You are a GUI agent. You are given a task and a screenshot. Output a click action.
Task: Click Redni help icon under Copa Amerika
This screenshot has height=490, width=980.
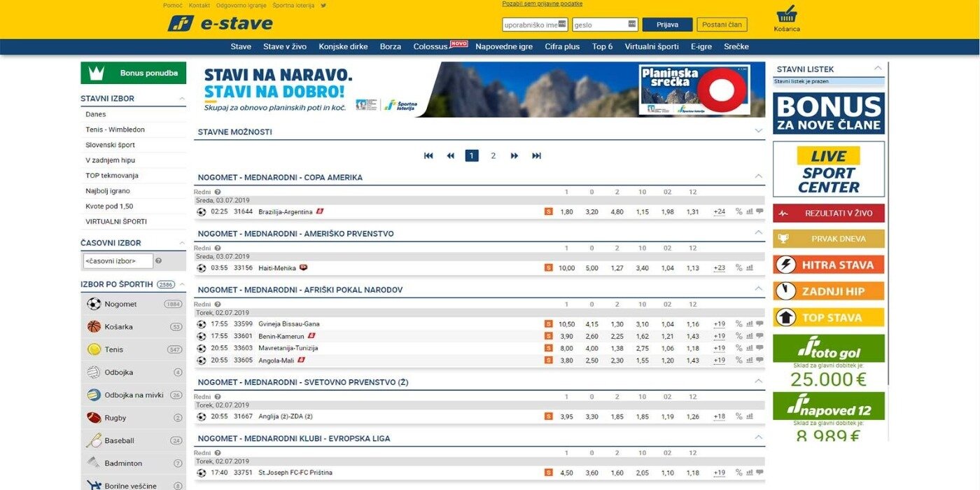[x=218, y=192]
